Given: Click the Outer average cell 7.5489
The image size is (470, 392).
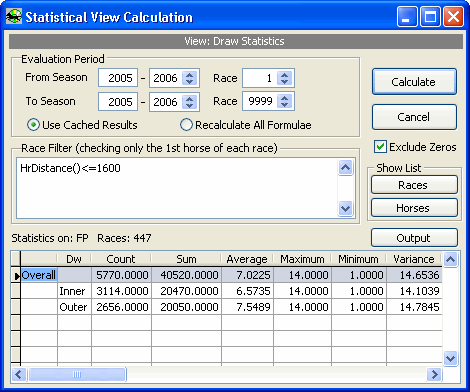Looking at the screenshot, I should (247, 307).
